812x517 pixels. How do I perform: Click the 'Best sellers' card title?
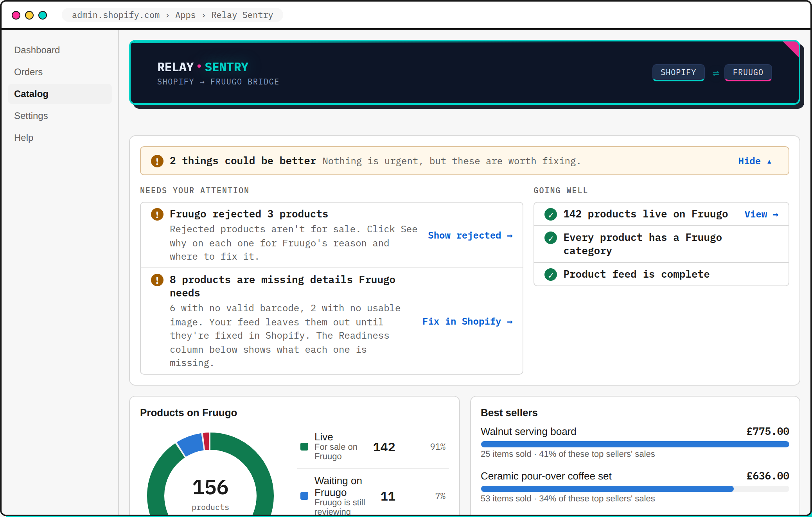click(509, 413)
